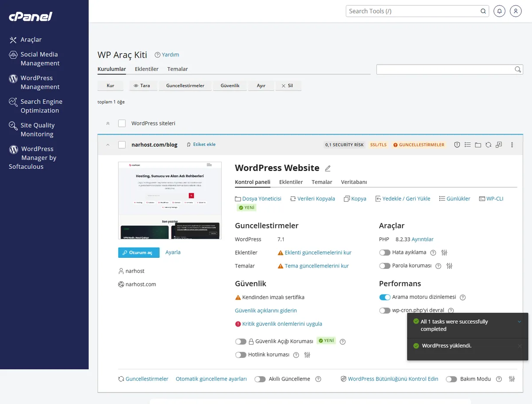Click the cPanel logo

(x=31, y=17)
